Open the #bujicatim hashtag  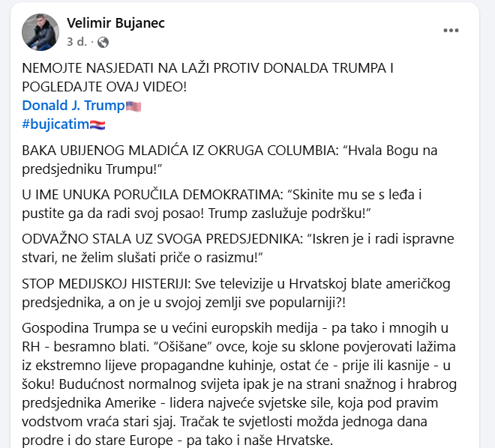pos(55,124)
